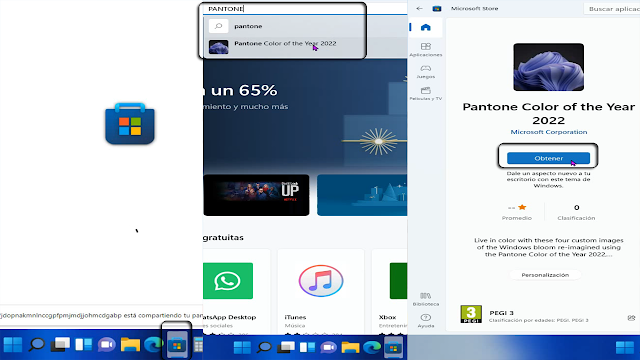Click the 'gratuitas' section heading
Viewport: 640px width, 360px height.
[223, 238]
